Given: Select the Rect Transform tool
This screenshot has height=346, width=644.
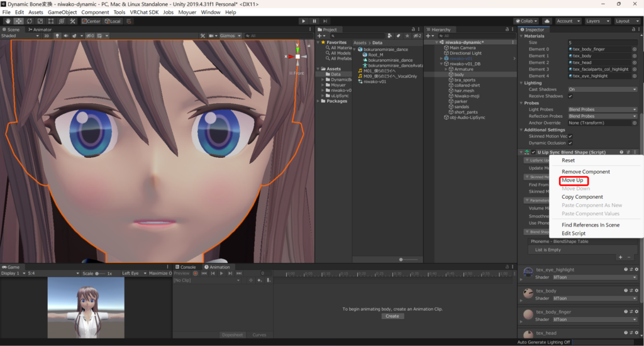Looking at the screenshot, I should [x=51, y=21].
